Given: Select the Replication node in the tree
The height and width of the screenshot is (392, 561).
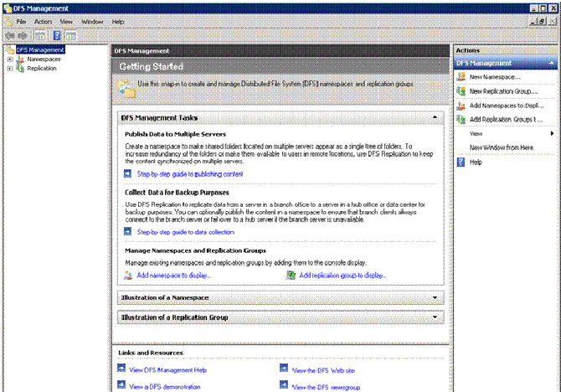Looking at the screenshot, I should [x=42, y=69].
